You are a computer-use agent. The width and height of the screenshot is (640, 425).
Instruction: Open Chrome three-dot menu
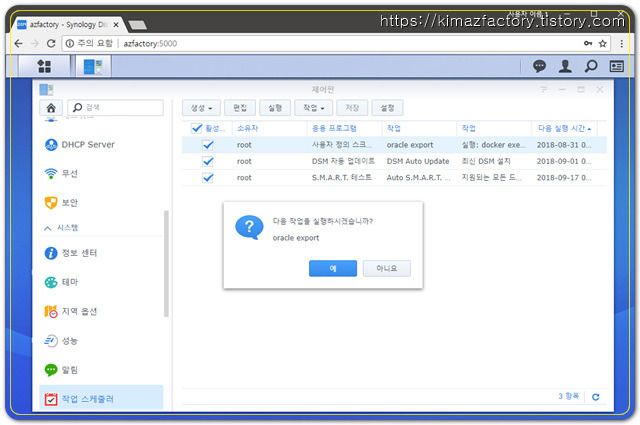[621, 43]
